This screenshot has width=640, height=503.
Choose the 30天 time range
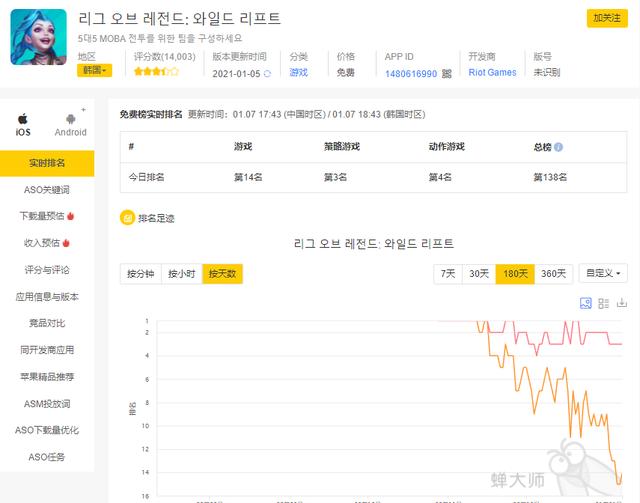point(479,274)
